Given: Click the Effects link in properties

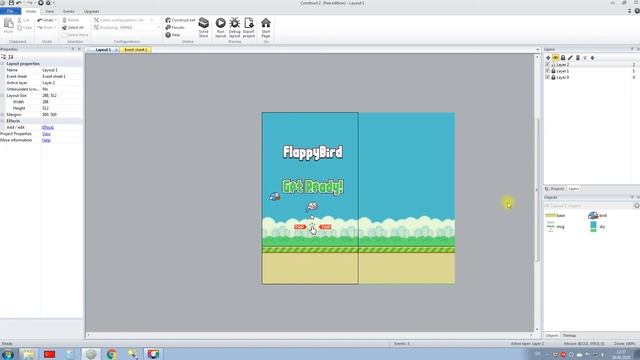Looking at the screenshot, I should click(x=48, y=127).
